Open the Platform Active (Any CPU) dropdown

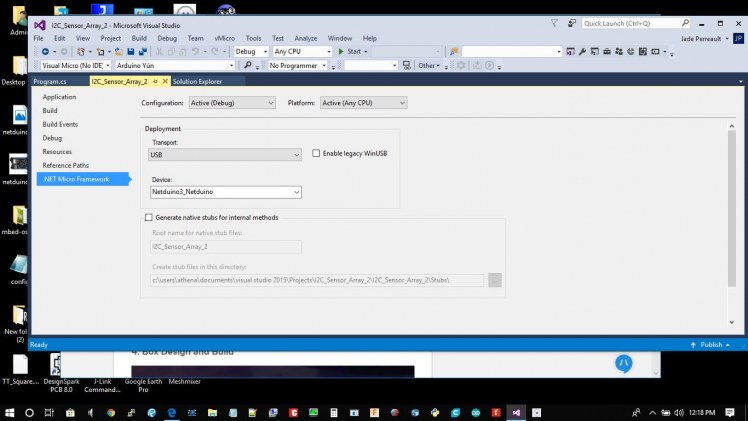364,103
